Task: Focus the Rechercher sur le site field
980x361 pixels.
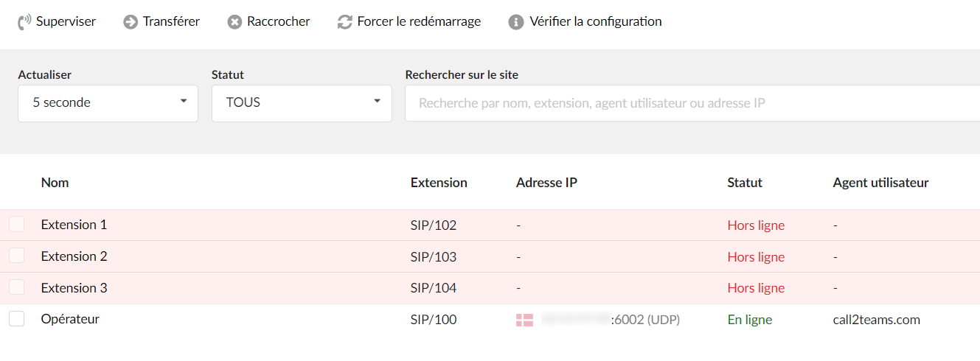Action: tap(692, 103)
